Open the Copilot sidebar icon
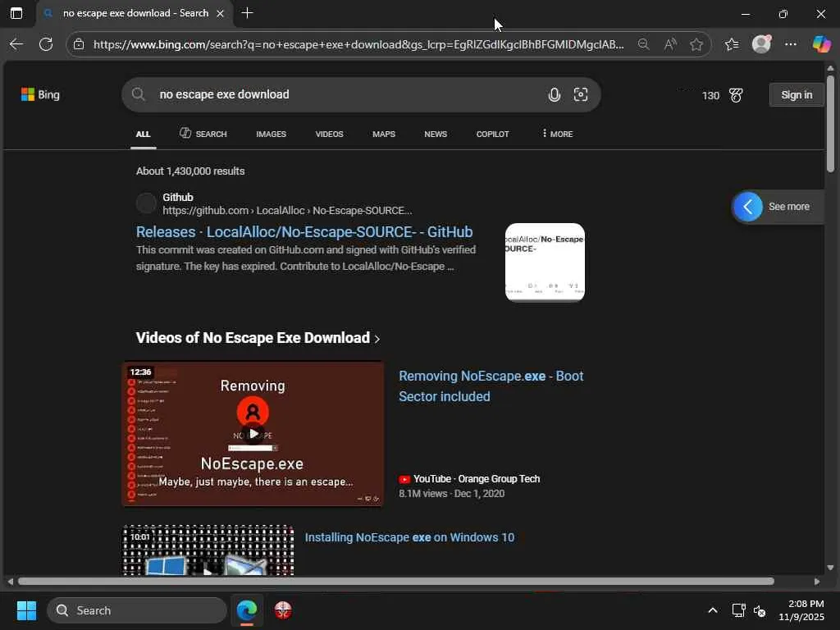 pos(821,44)
